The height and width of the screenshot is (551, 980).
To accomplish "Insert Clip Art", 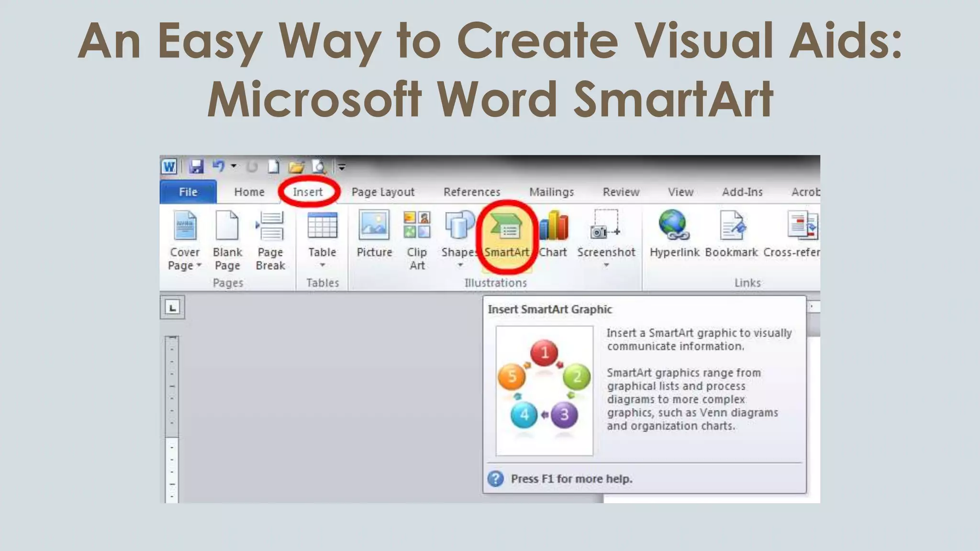I will click(417, 241).
